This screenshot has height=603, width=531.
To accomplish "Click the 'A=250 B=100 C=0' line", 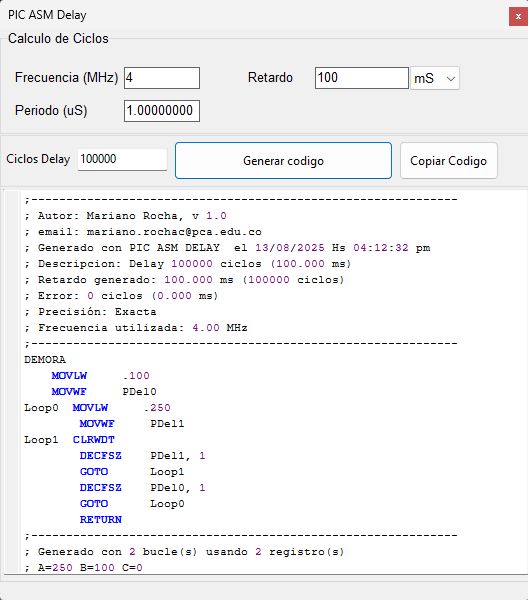I will (84, 570).
